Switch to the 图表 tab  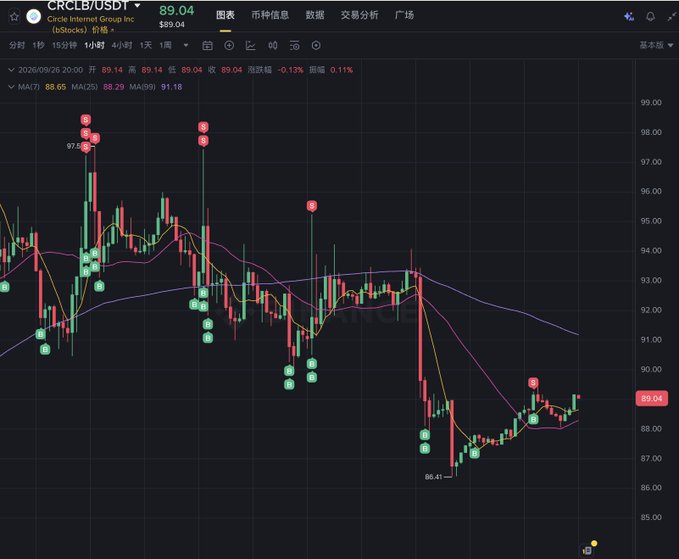225,15
